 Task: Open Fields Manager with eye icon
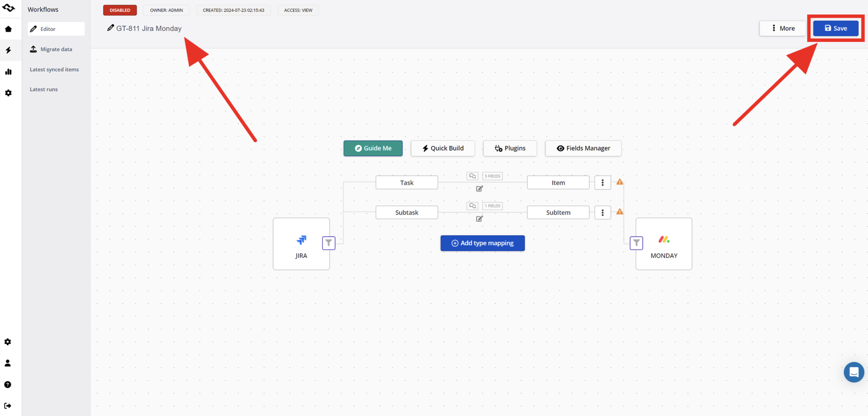point(583,148)
